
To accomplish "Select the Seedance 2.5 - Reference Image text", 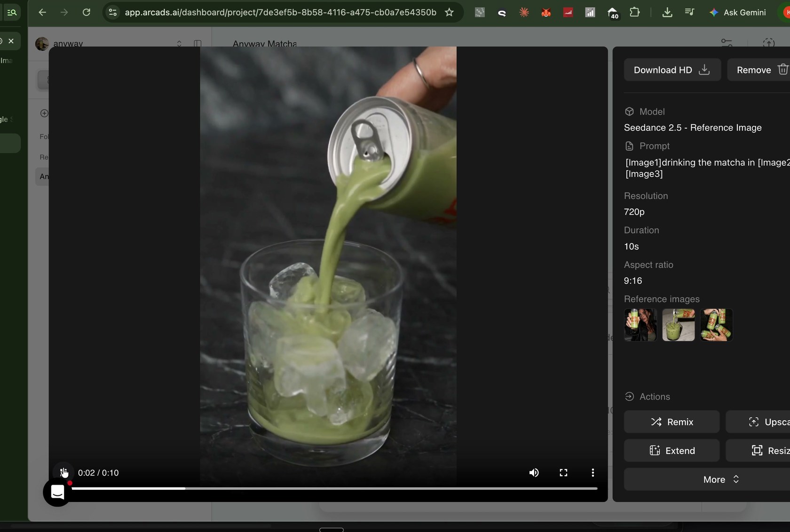I will [693, 127].
